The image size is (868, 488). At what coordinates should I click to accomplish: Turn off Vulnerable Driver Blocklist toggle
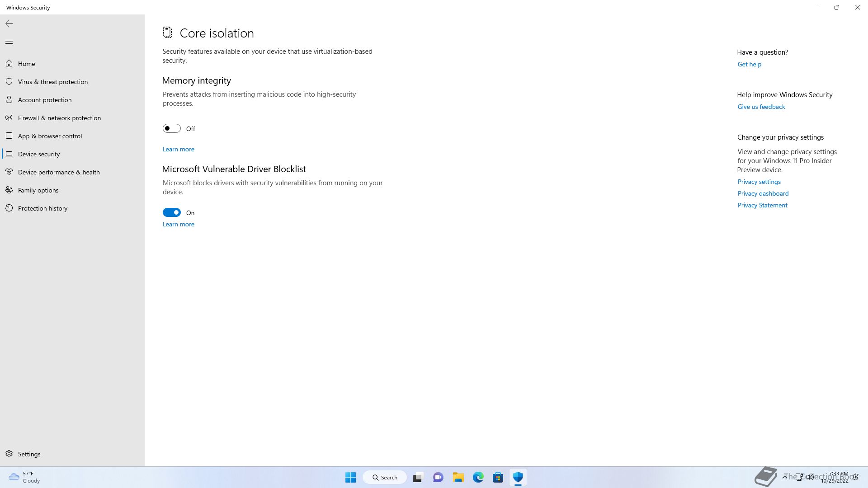pos(172,212)
